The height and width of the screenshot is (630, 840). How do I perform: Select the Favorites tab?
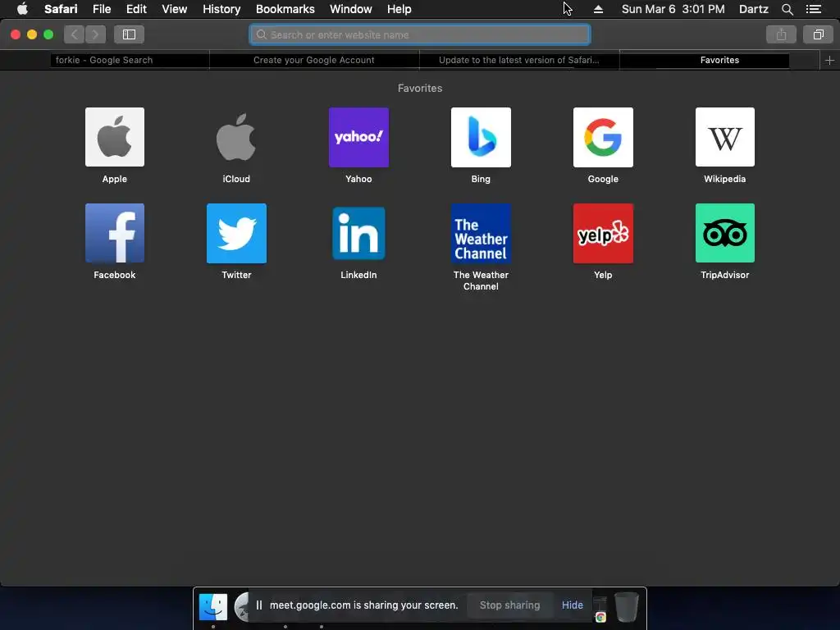pyautogui.click(x=719, y=60)
